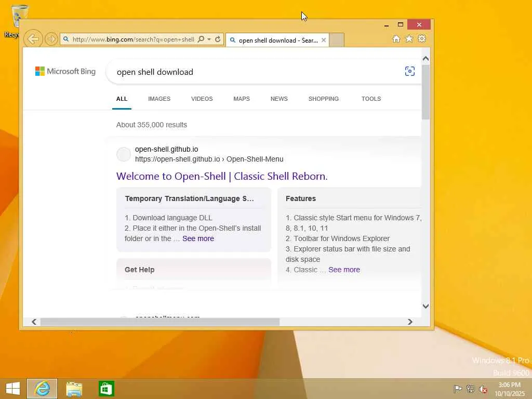Minimize the Internet Explorer window
532x399 pixels.
[387, 25]
